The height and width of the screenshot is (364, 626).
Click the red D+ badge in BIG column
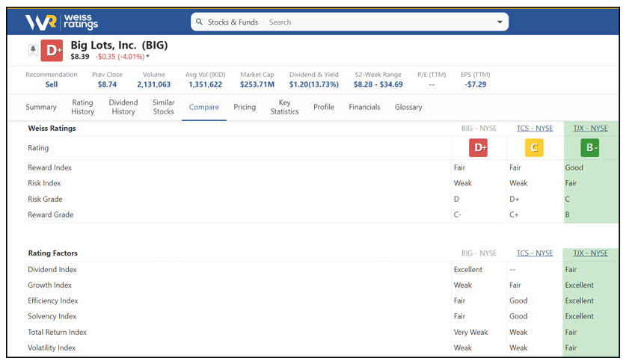(x=478, y=148)
